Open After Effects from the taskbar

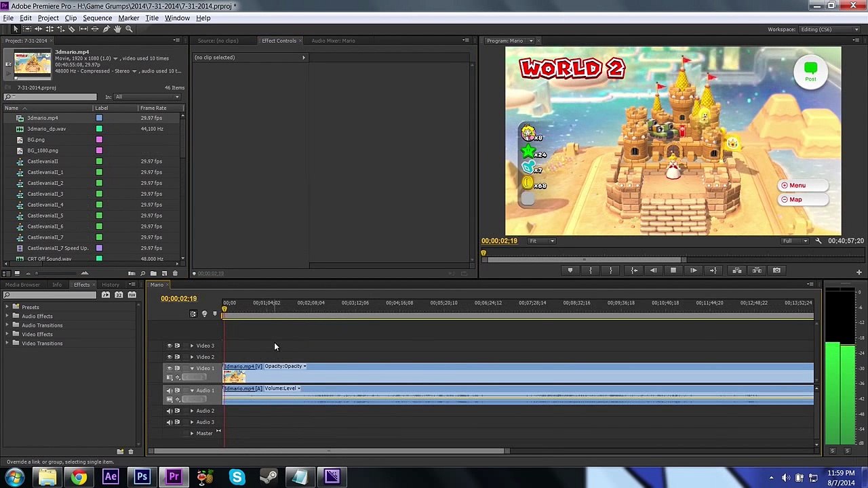111,477
